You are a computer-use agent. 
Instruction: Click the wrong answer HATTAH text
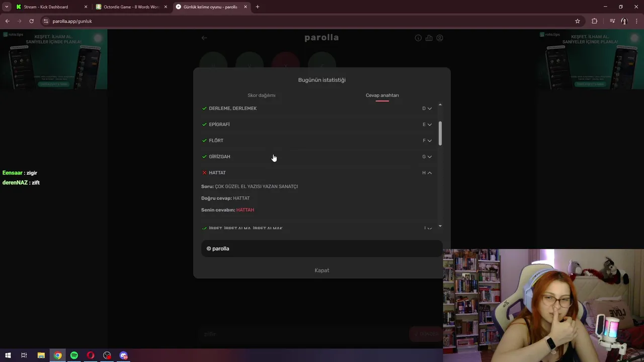pos(245,210)
